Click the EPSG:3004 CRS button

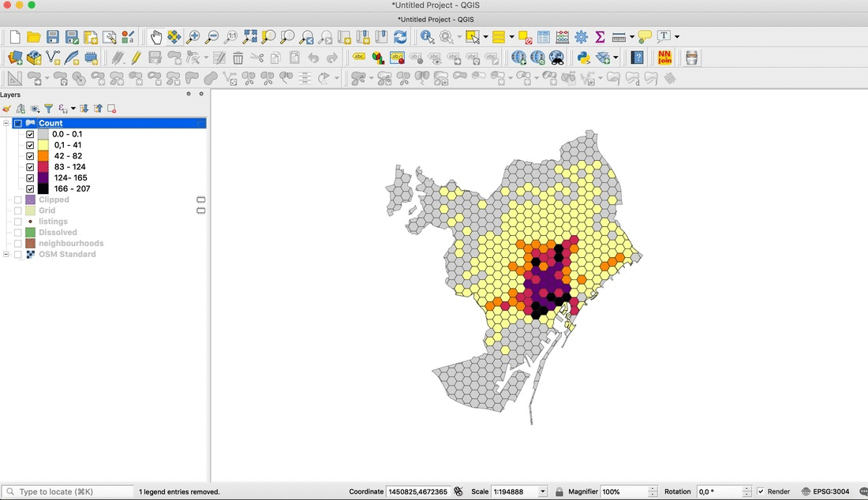click(825, 491)
